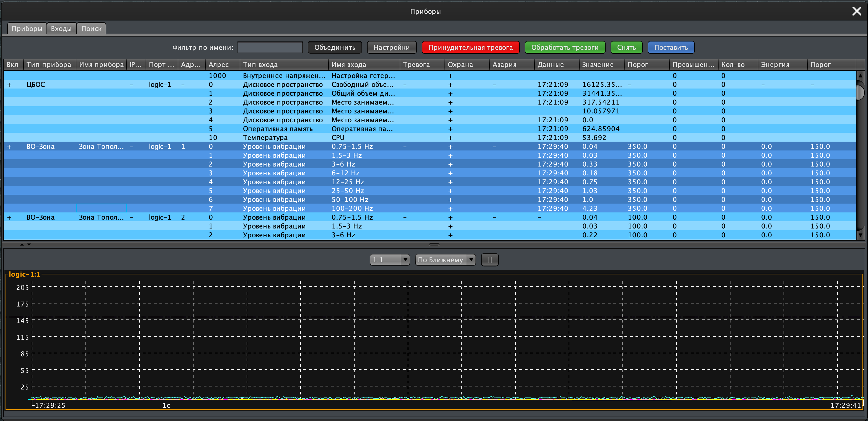
Task: Open the По Ближнему dropdown
Action: (445, 260)
